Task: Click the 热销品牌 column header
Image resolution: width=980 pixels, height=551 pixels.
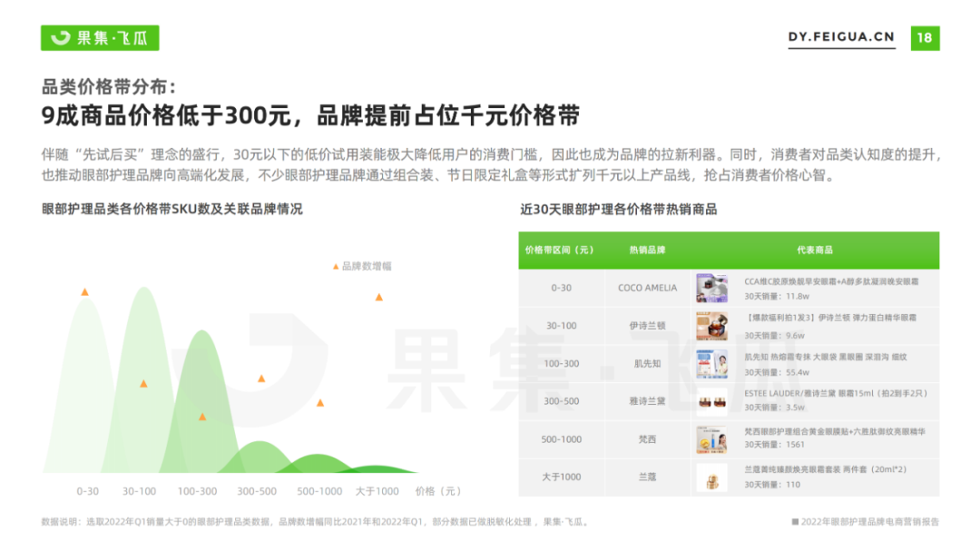Action: pos(647,251)
